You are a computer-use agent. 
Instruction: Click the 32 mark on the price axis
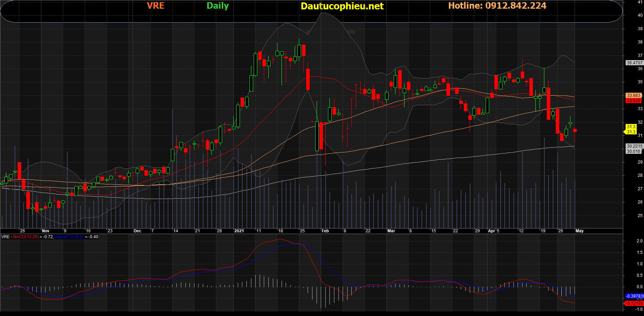pos(640,122)
